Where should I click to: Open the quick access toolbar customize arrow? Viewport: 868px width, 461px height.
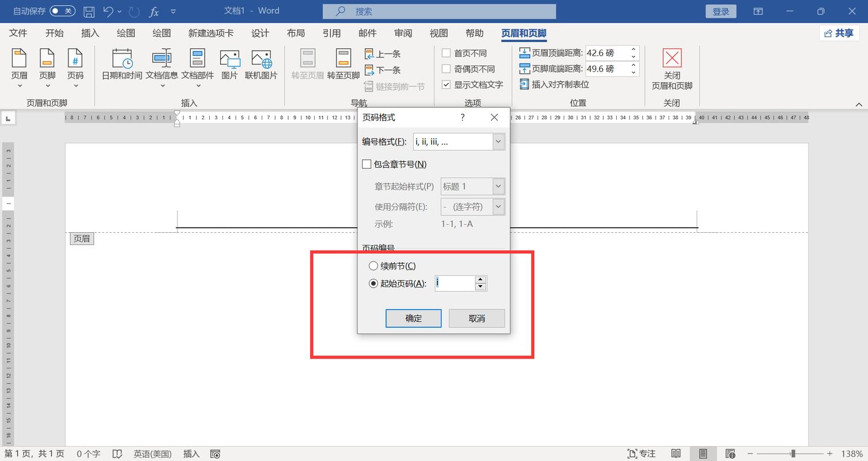[173, 11]
